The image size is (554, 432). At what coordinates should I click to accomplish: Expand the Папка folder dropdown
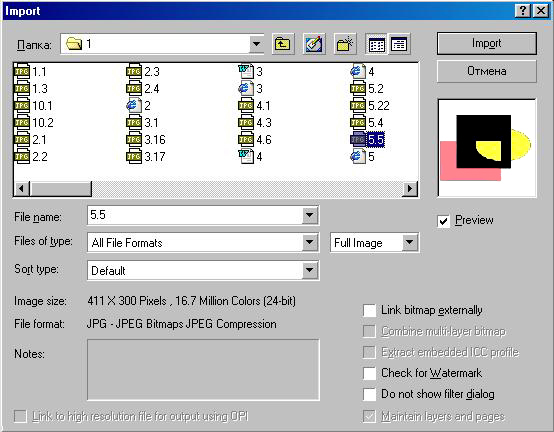pos(257,44)
